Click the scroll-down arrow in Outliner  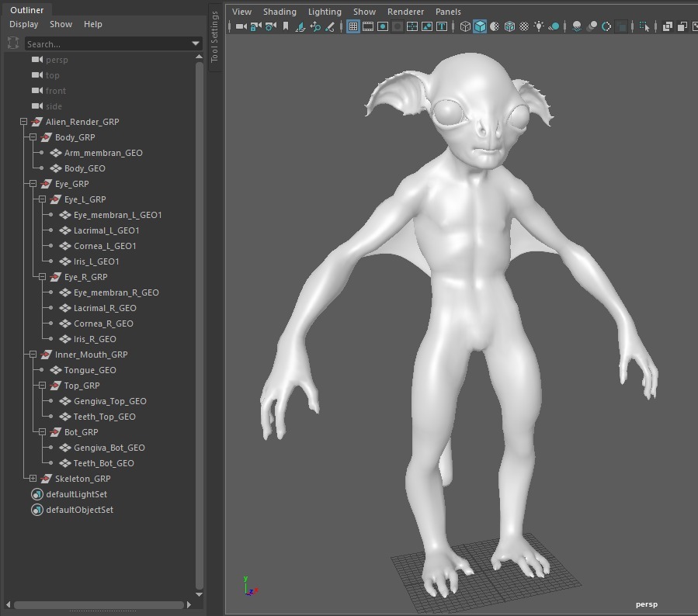pyautogui.click(x=199, y=594)
